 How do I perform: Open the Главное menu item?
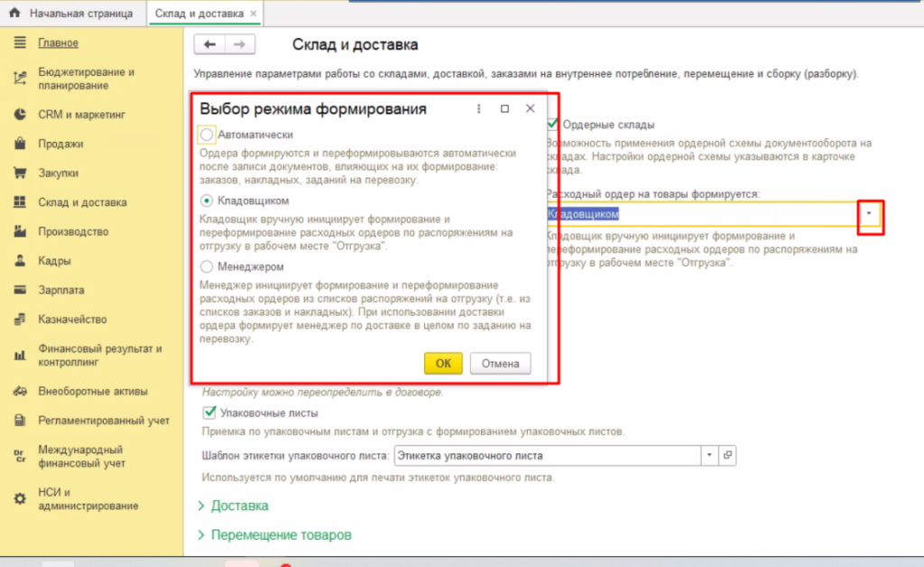click(x=58, y=42)
